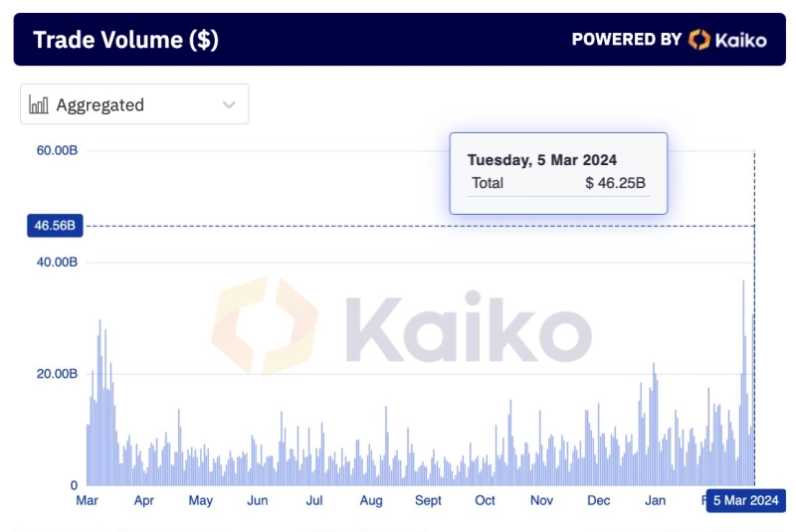796x532 pixels.
Task: Click the Sept label on x-axis
Action: click(x=428, y=500)
